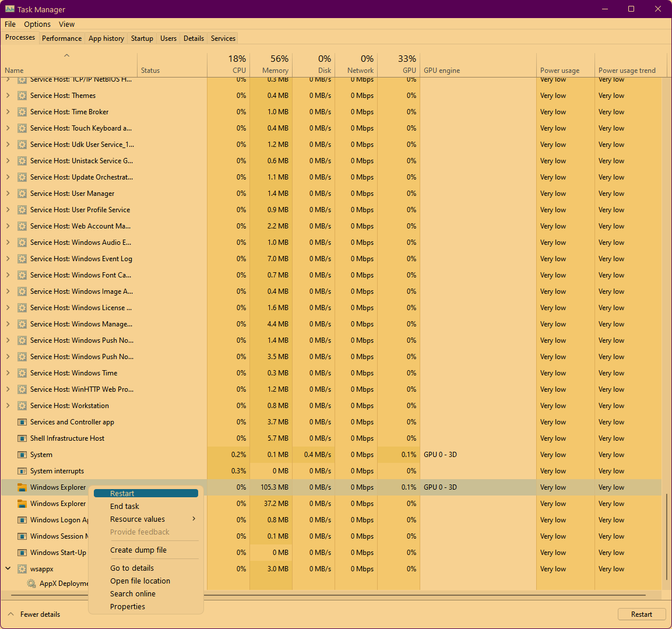Click the gear icon of Service Host: Windows Time
This screenshot has height=629, width=672.
pos(22,373)
